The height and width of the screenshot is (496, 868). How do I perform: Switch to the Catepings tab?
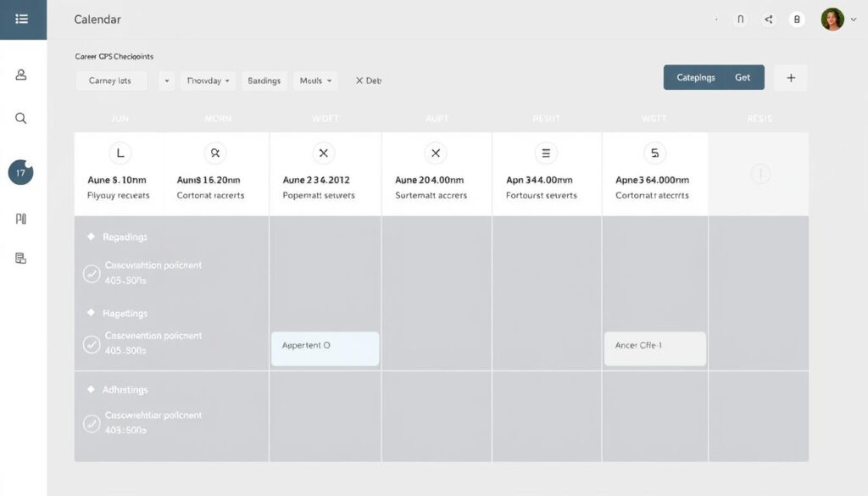[x=695, y=76]
